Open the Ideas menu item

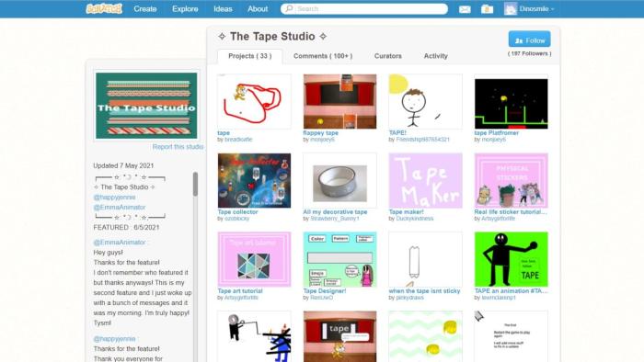point(223,8)
